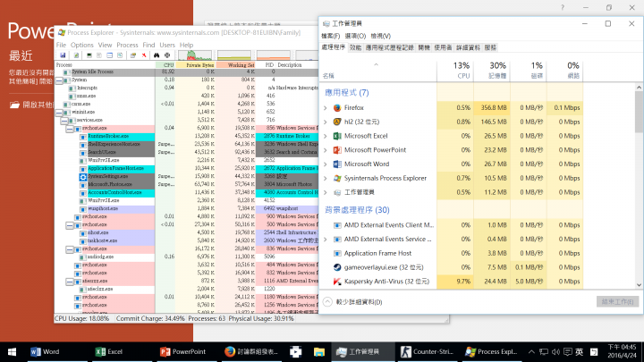This screenshot has height=362, width=644.
Task: Click the physical memory mini graph in toolbar
Action: 274,55
